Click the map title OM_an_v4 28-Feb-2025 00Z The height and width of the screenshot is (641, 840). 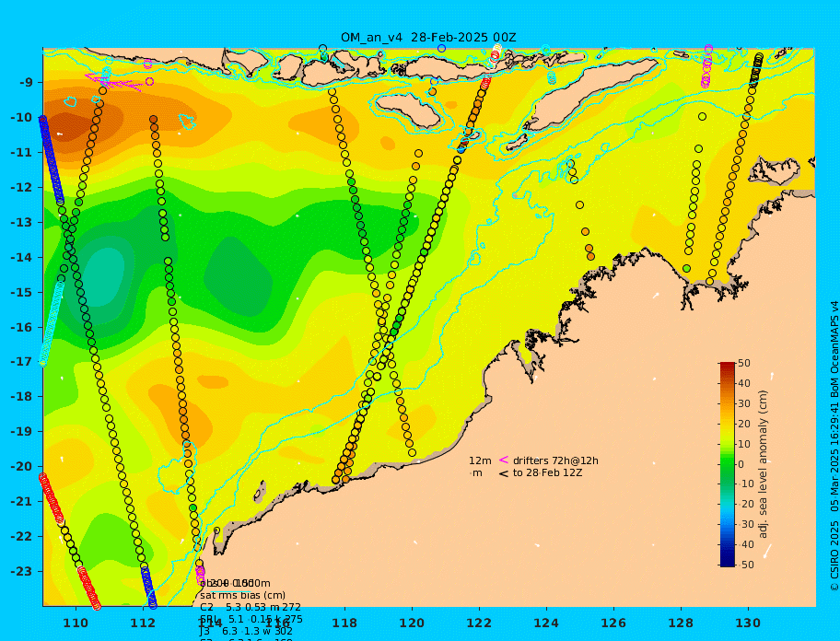tap(428, 38)
